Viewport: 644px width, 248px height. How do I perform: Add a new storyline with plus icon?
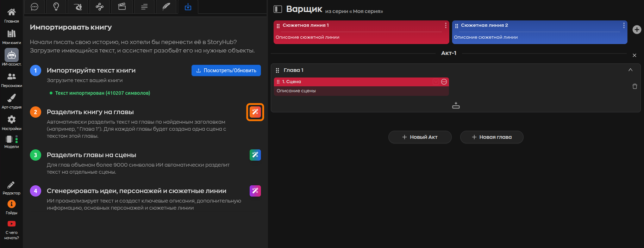point(637,30)
